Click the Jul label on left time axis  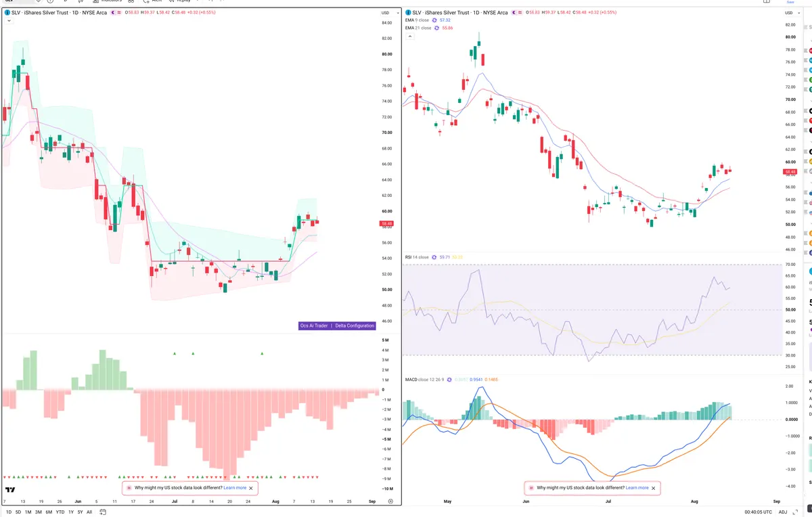[x=175, y=501]
